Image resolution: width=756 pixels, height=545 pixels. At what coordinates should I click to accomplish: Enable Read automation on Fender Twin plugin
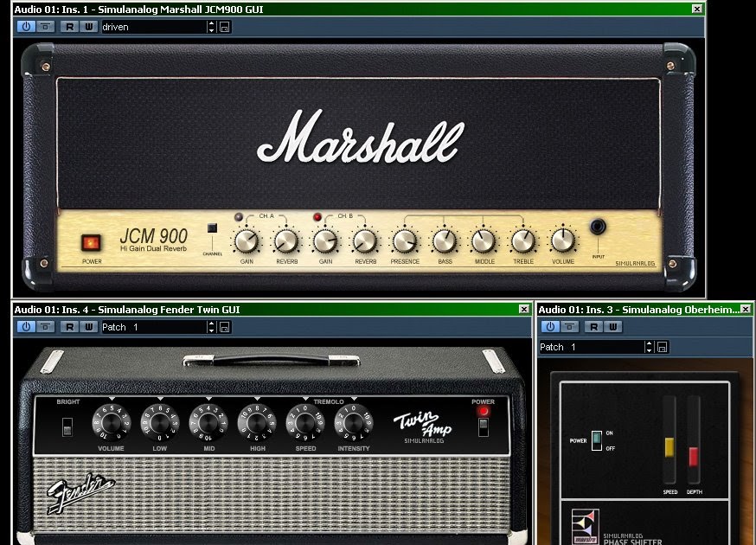tap(71, 326)
